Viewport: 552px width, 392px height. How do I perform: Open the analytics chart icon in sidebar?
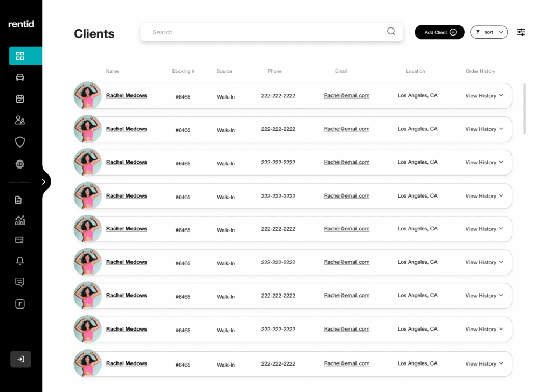tap(20, 220)
